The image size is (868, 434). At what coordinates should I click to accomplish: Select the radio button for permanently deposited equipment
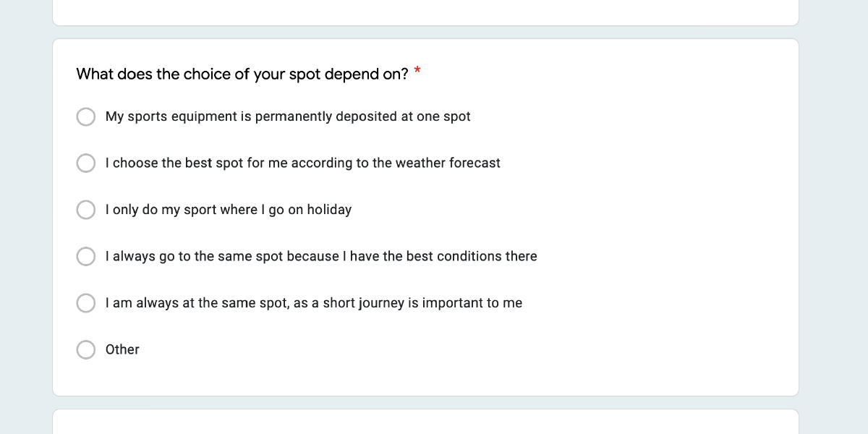pyautogui.click(x=86, y=117)
